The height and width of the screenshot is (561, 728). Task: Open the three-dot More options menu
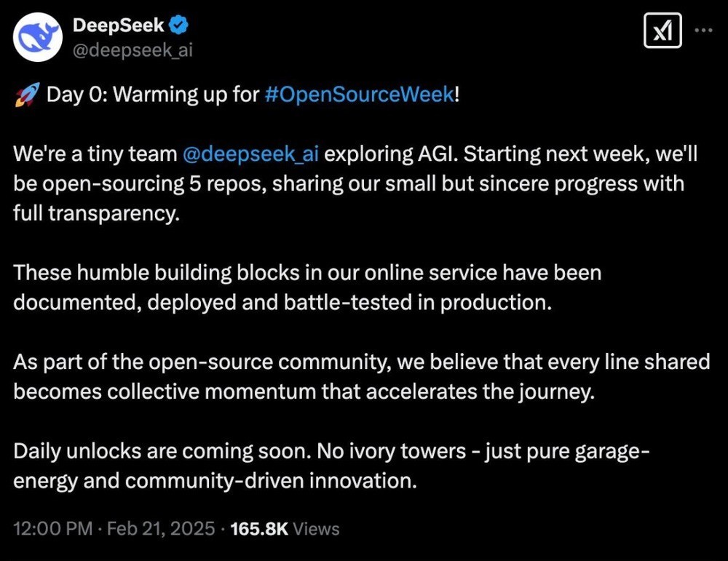(x=705, y=31)
